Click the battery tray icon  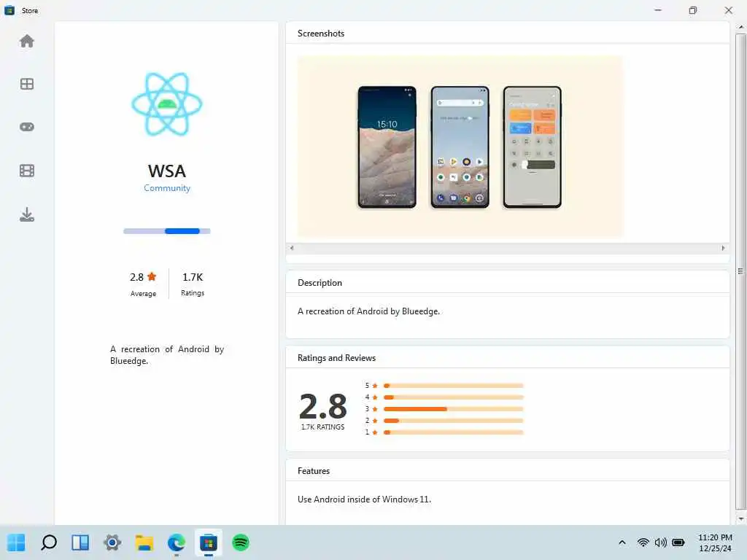(678, 542)
